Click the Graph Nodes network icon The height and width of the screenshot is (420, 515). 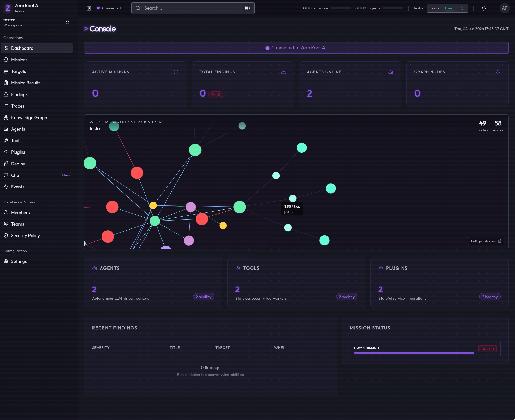pyautogui.click(x=498, y=72)
